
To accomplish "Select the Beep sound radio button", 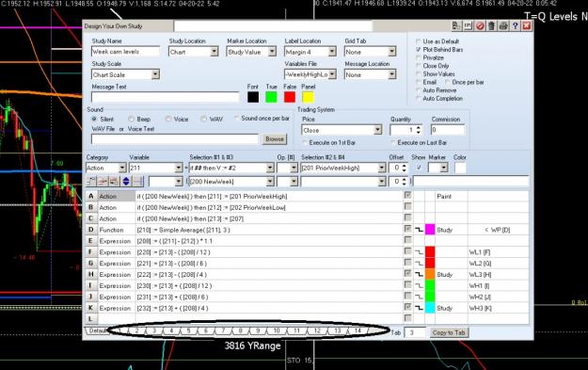I will point(131,119).
